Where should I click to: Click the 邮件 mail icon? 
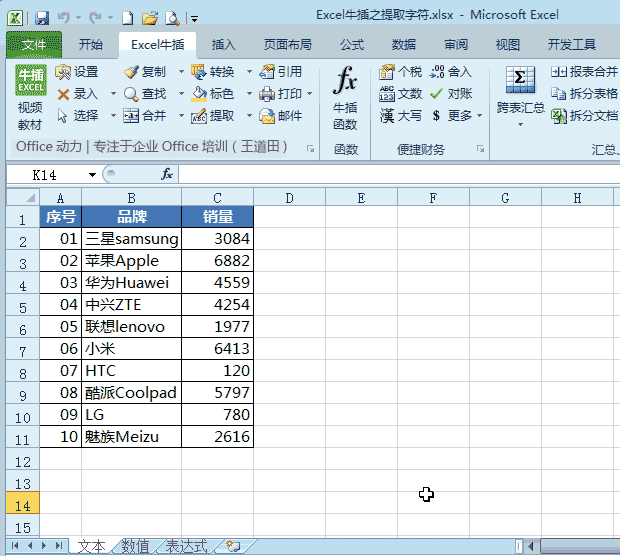pyautogui.click(x=266, y=115)
